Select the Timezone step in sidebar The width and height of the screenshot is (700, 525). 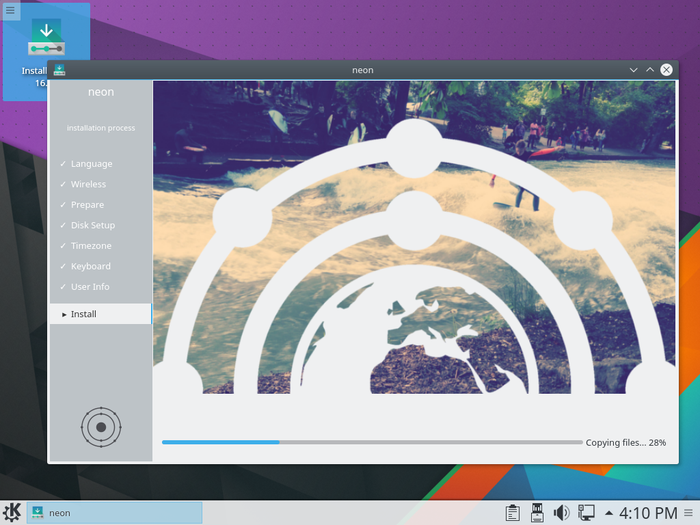tap(91, 246)
